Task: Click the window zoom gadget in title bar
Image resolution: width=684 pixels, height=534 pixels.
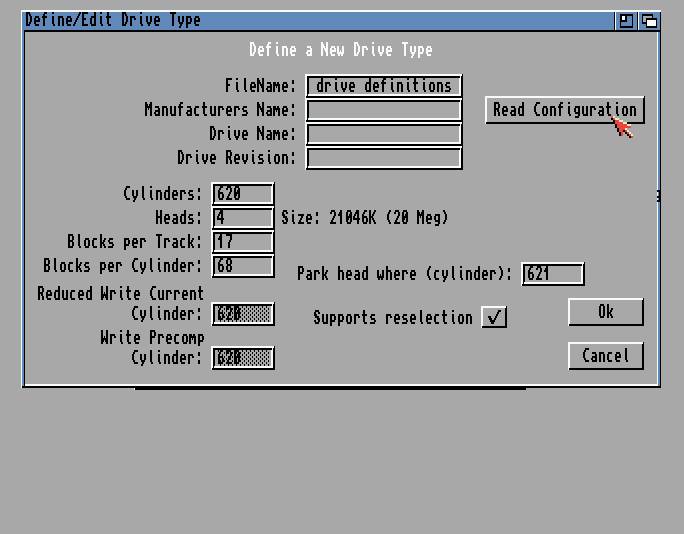Action: pos(627,20)
